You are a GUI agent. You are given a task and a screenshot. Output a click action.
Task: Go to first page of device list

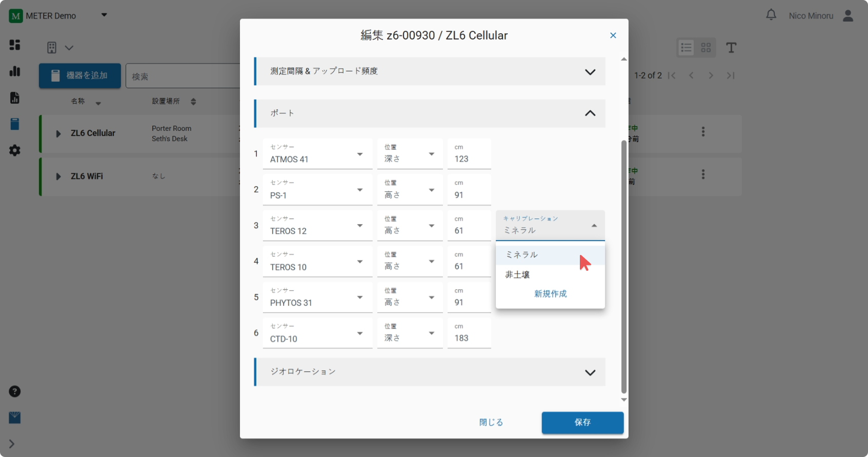(672, 75)
